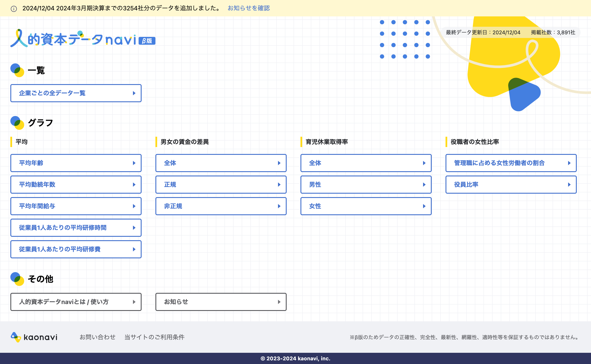Click arrow icon on 平均年齢 button
Image resolution: width=591 pixels, height=364 pixels.
coord(134,163)
